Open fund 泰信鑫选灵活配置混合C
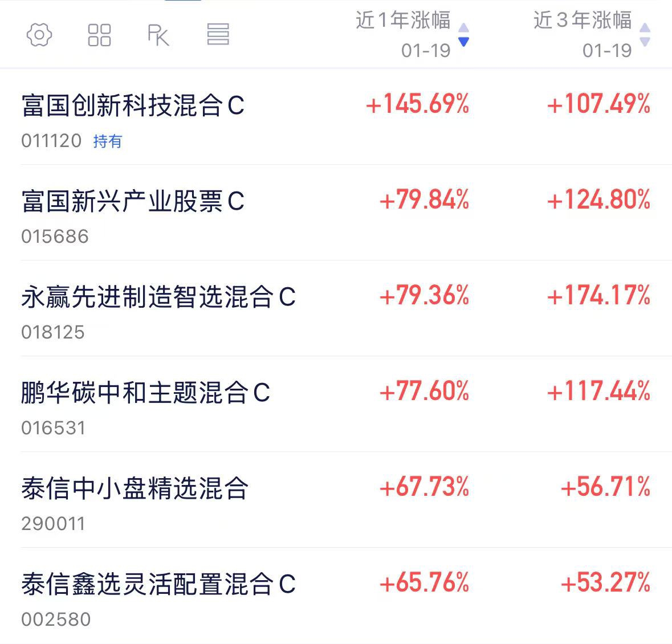The height and width of the screenshot is (644, 672). (158, 584)
